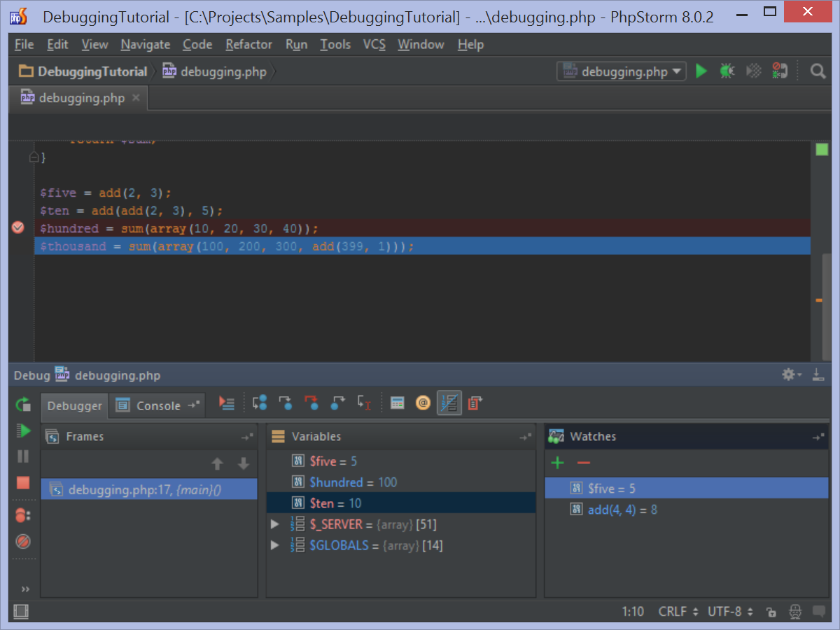Hide the Frames panel with its arrow

[x=247, y=437]
